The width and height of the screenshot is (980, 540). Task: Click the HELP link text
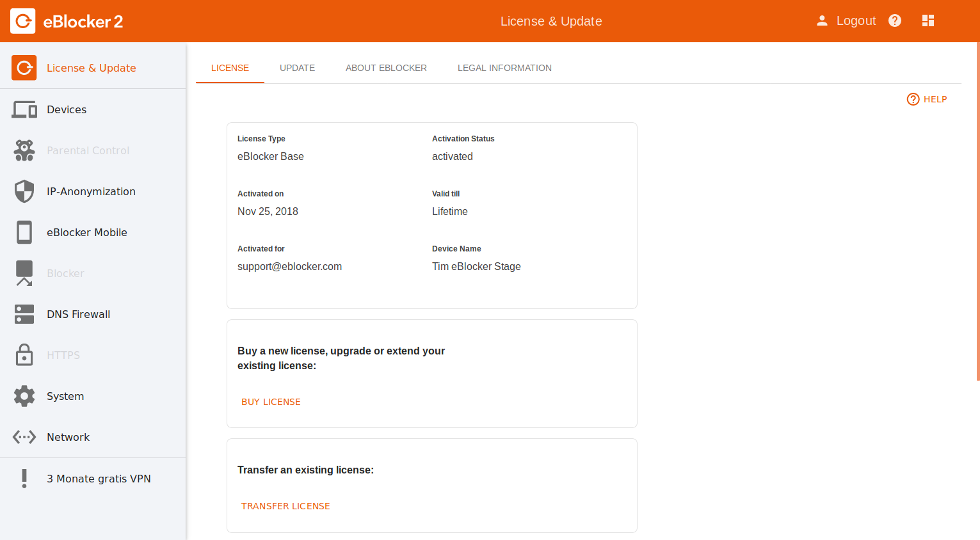click(x=935, y=99)
